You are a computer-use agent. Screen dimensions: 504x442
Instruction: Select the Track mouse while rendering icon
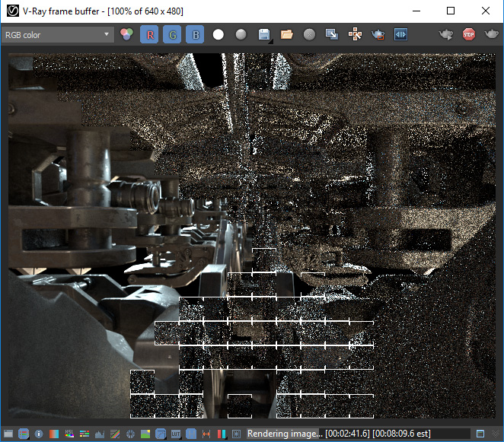[356, 34]
